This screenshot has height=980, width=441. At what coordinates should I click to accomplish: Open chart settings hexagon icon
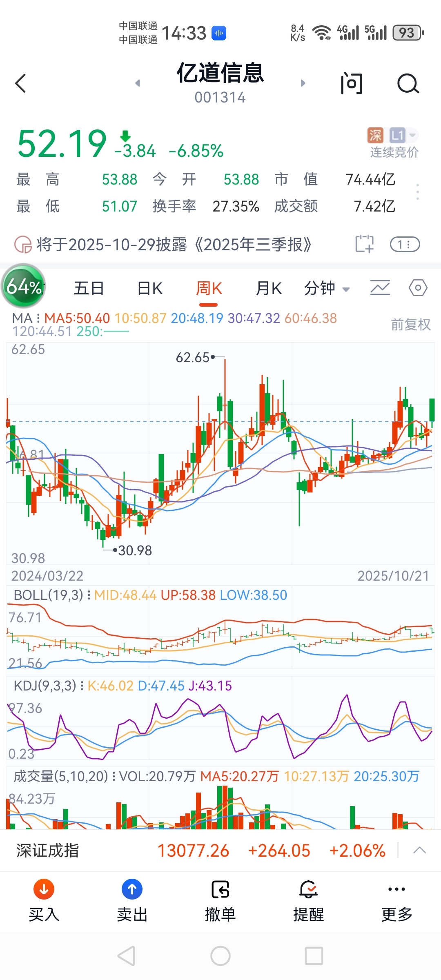418,288
